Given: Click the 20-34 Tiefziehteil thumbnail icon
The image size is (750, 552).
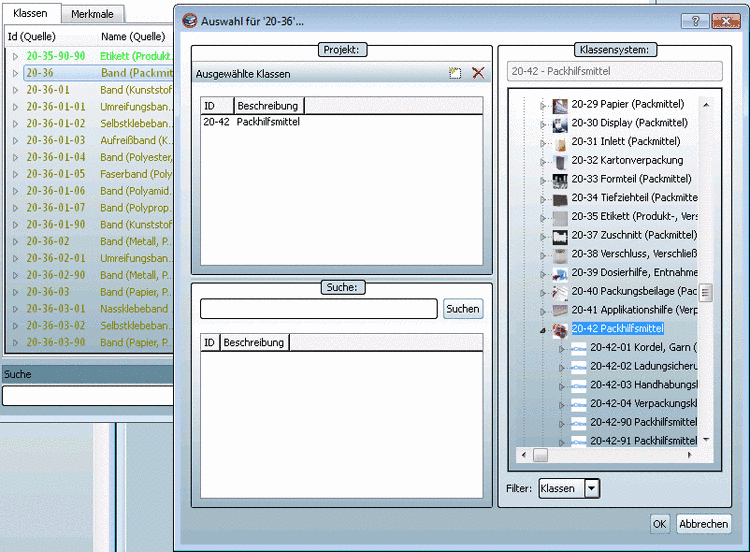Looking at the screenshot, I should pyautogui.click(x=560, y=199).
